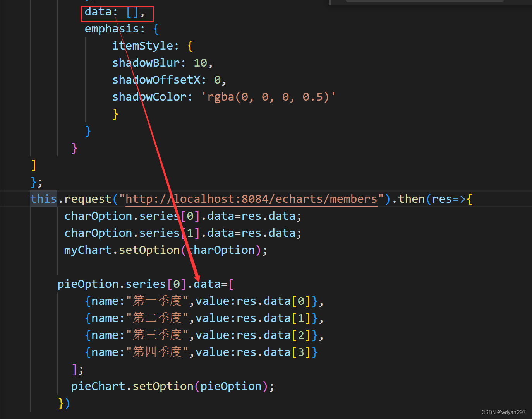Click the '第一季度' name entry line

coord(204,301)
